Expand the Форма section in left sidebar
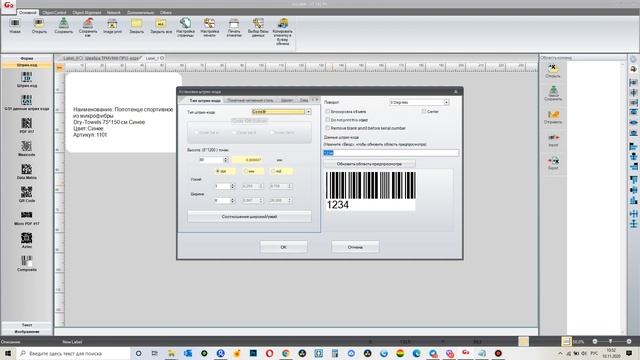This screenshot has height=360, width=640. pyautogui.click(x=27, y=58)
